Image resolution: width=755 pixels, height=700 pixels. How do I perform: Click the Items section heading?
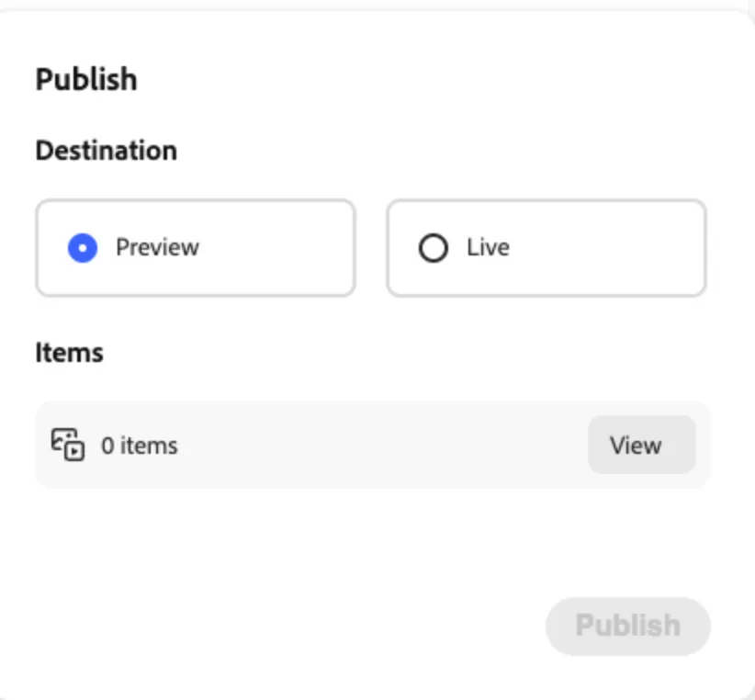click(x=69, y=353)
